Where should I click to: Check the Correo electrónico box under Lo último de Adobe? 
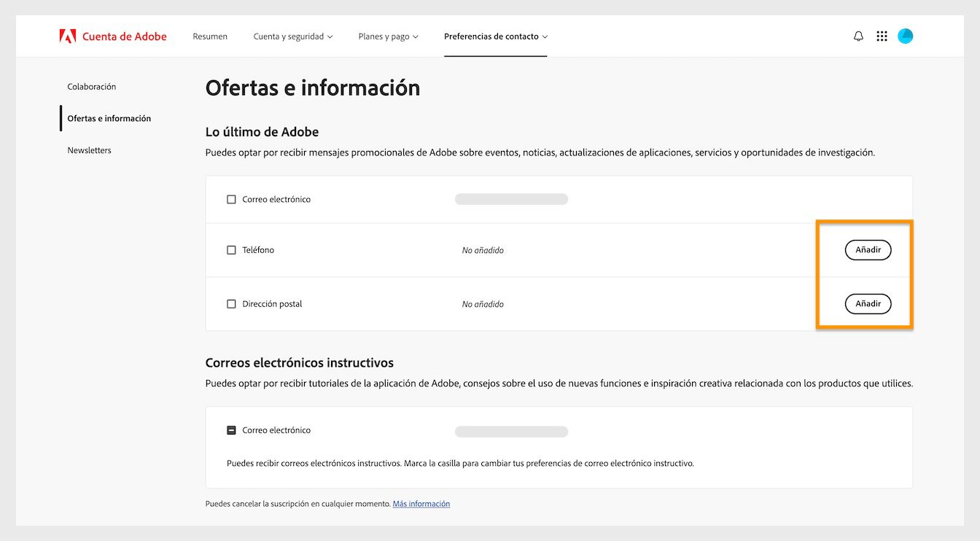[231, 199]
